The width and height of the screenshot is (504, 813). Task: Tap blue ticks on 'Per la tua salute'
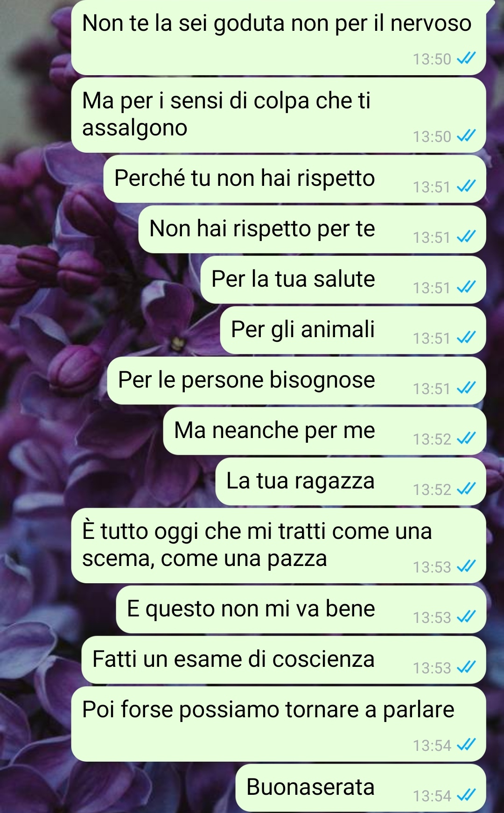[466, 287]
